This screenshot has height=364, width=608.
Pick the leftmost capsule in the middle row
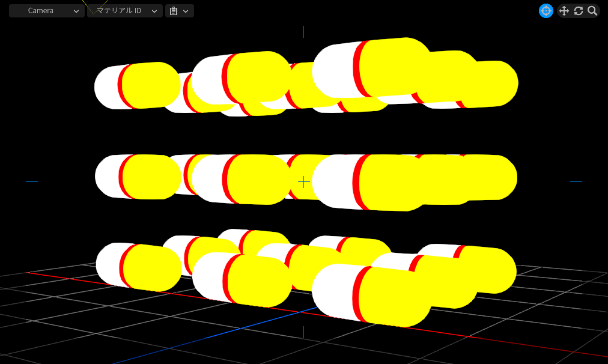tap(138, 177)
